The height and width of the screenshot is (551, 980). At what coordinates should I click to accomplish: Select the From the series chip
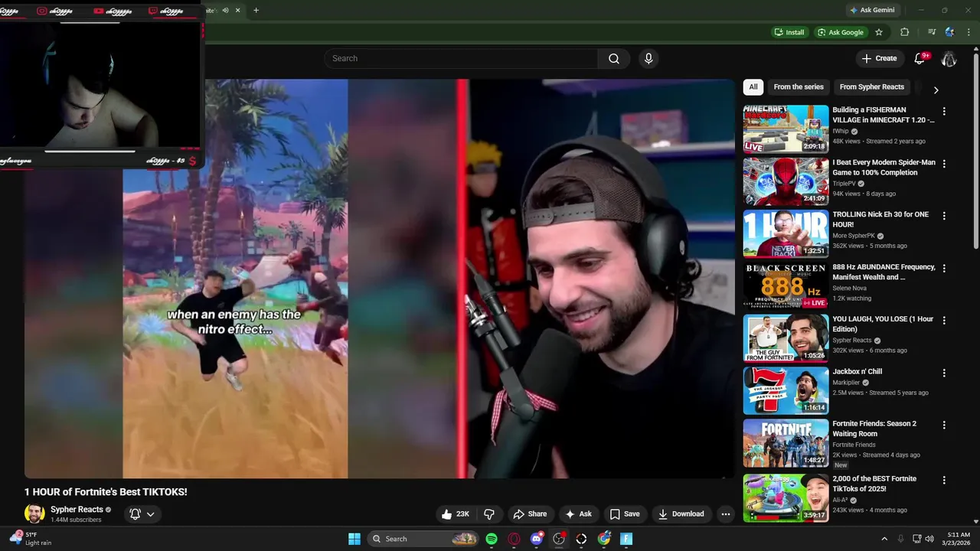(x=799, y=87)
